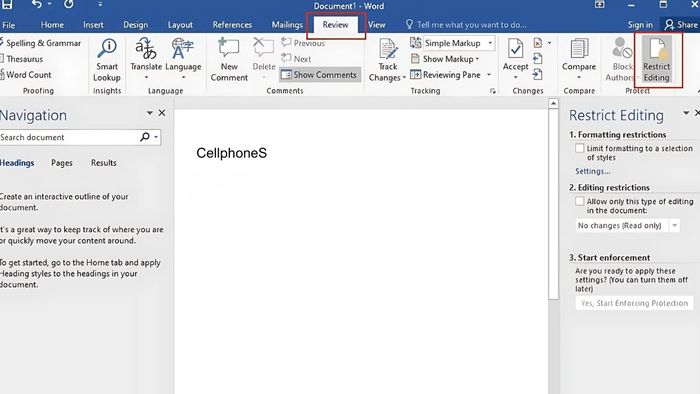Click Restrict Editing button
The height and width of the screenshot is (394, 700).
pos(656,60)
